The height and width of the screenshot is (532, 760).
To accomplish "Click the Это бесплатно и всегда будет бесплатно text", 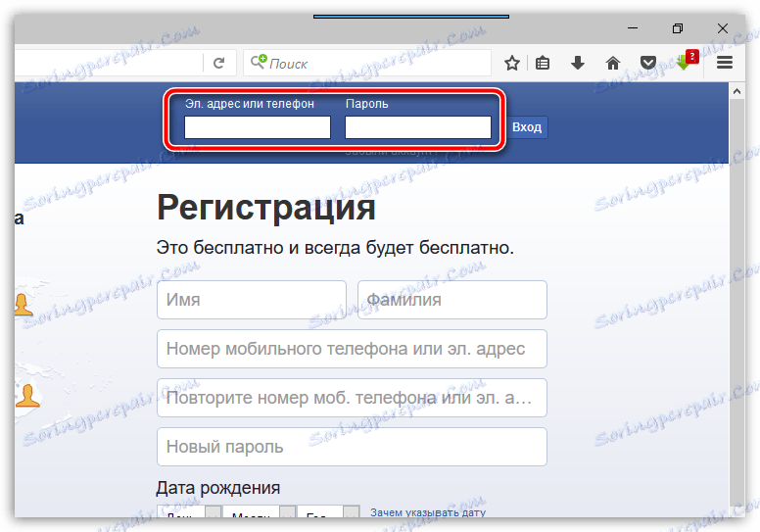I will [x=335, y=248].
